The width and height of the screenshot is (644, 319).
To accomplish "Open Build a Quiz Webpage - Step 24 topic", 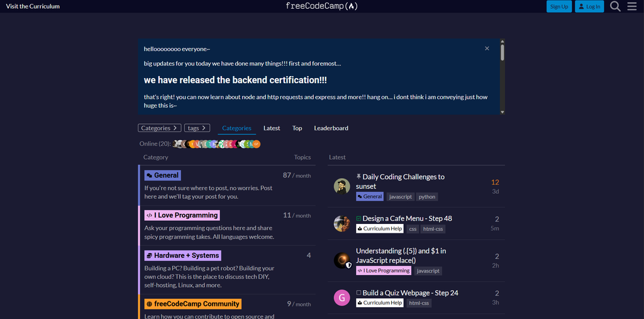I will pos(410,293).
